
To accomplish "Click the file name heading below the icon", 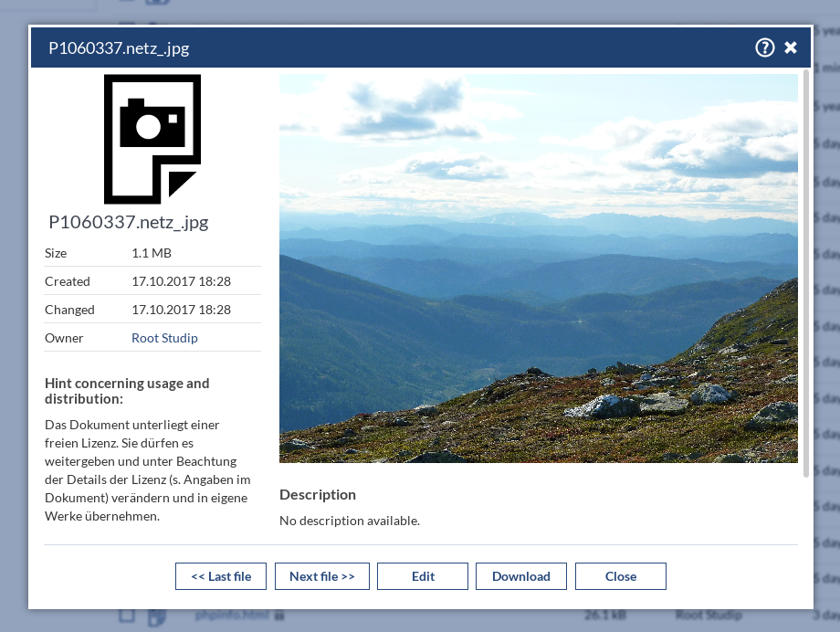I will [129, 222].
